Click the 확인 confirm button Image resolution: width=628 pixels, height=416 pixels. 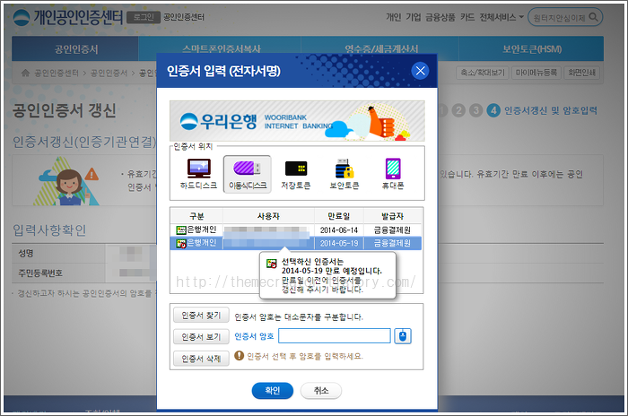272,390
